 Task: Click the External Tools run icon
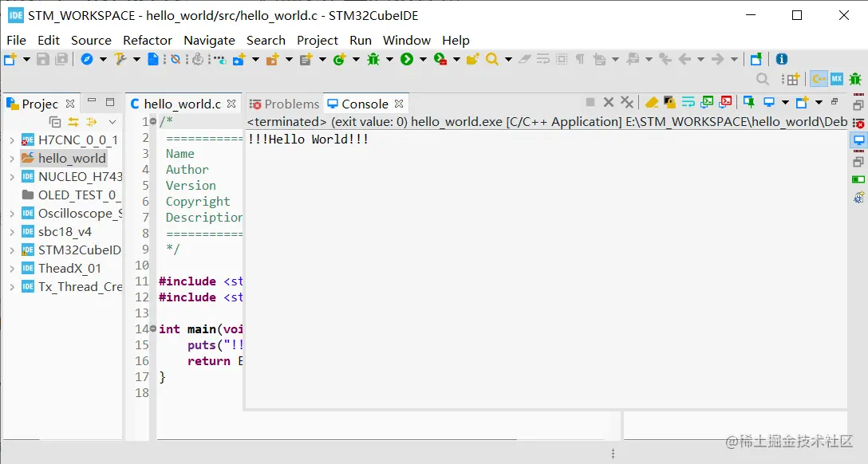[x=440, y=59]
